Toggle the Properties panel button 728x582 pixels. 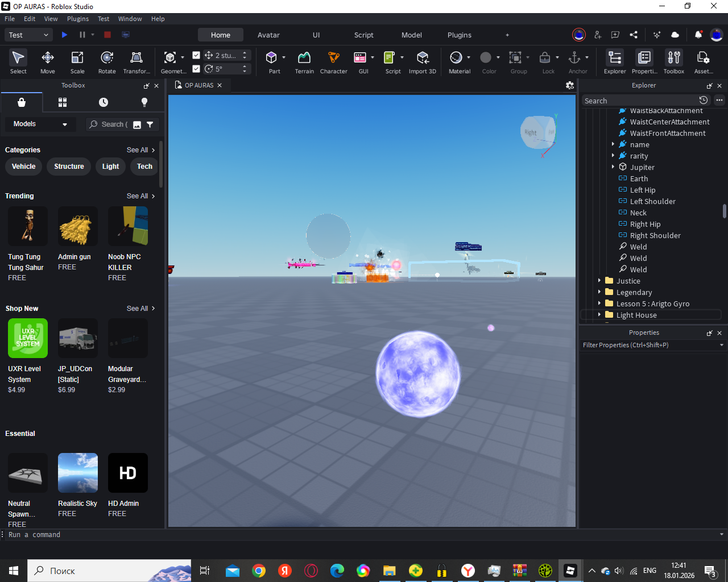click(x=644, y=62)
